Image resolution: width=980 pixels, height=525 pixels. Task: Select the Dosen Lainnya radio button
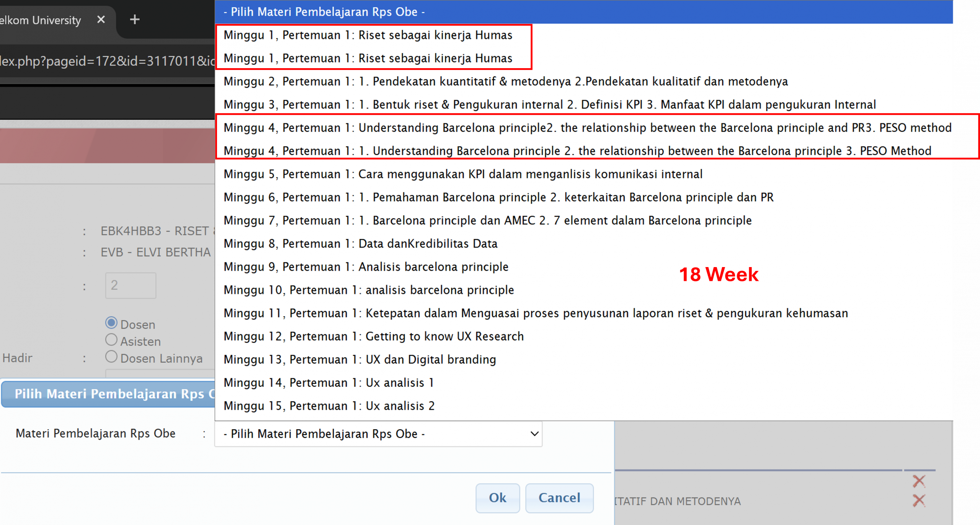pyautogui.click(x=111, y=357)
